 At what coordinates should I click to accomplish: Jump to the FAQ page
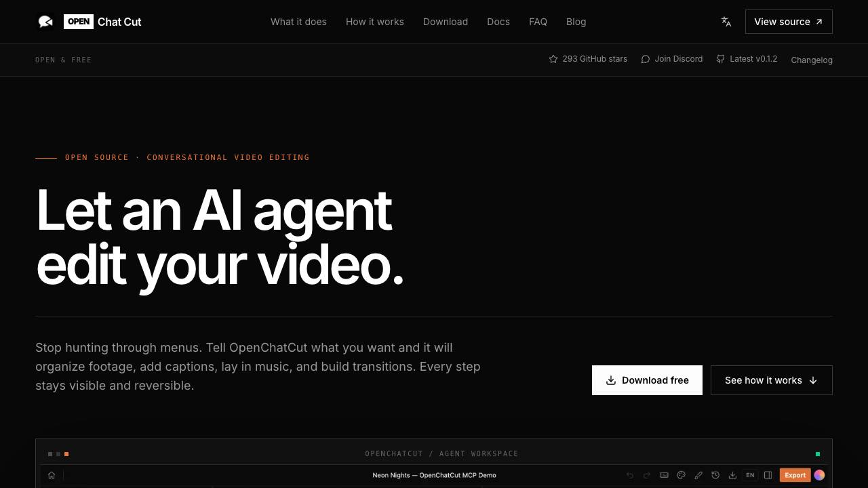coord(538,22)
